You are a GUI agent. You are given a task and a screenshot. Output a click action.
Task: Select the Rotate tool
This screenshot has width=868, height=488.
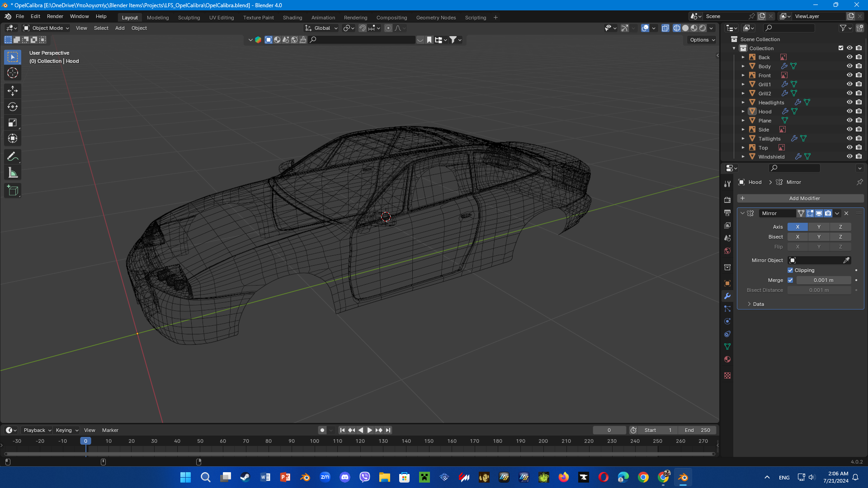pos(13,107)
